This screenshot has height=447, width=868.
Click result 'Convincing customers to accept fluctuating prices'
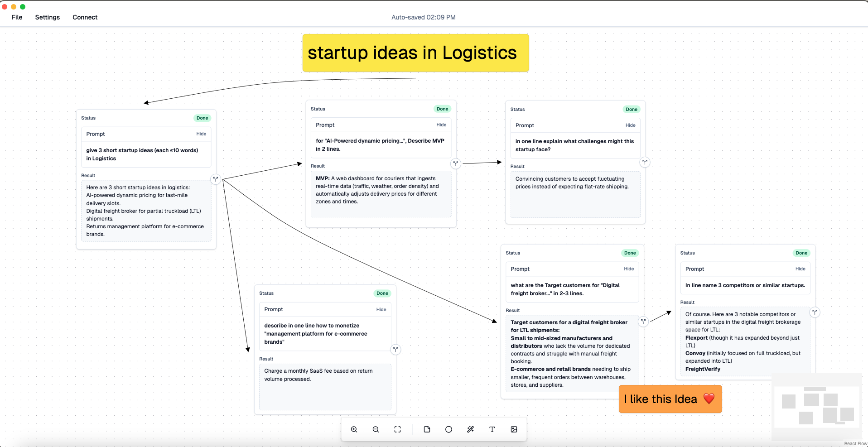click(572, 183)
